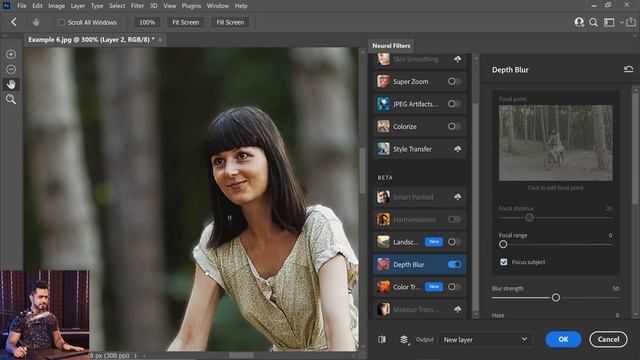
Task: Click the Blur strength slider handle
Action: (556, 298)
